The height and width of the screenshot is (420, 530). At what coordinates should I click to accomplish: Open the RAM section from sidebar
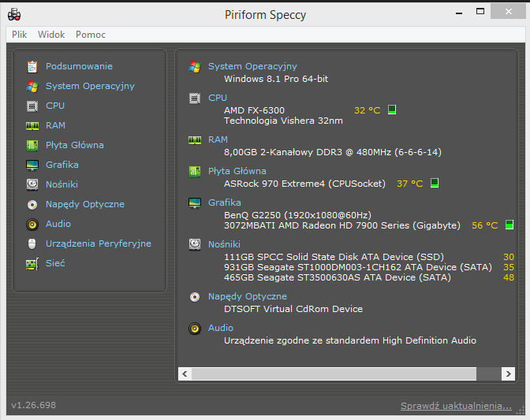click(55, 125)
